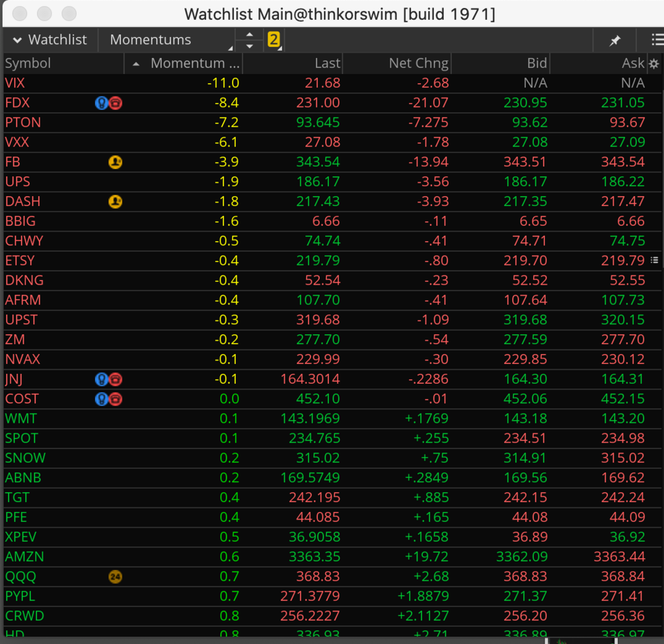Click the red phone icon on COST row

[x=116, y=399]
